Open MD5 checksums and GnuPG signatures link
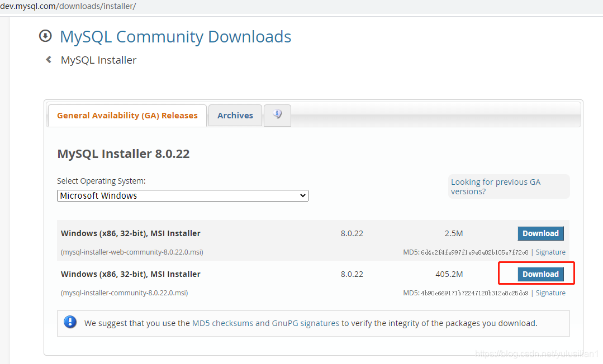The width and height of the screenshot is (603, 364). [265, 323]
